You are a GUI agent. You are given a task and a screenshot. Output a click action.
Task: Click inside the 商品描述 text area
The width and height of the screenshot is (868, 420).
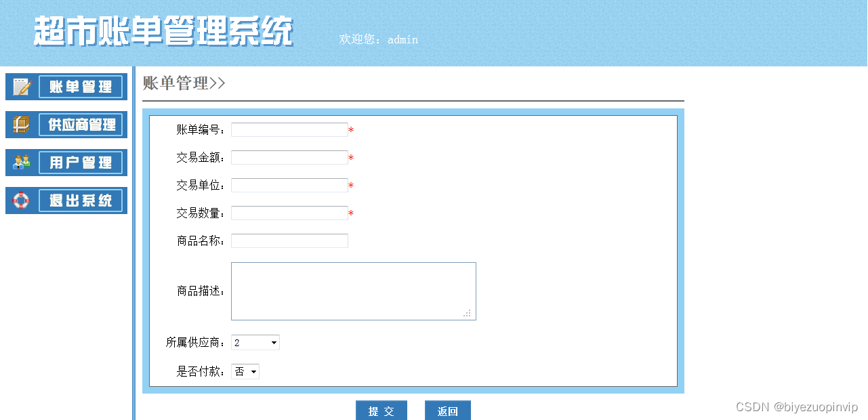pos(354,291)
